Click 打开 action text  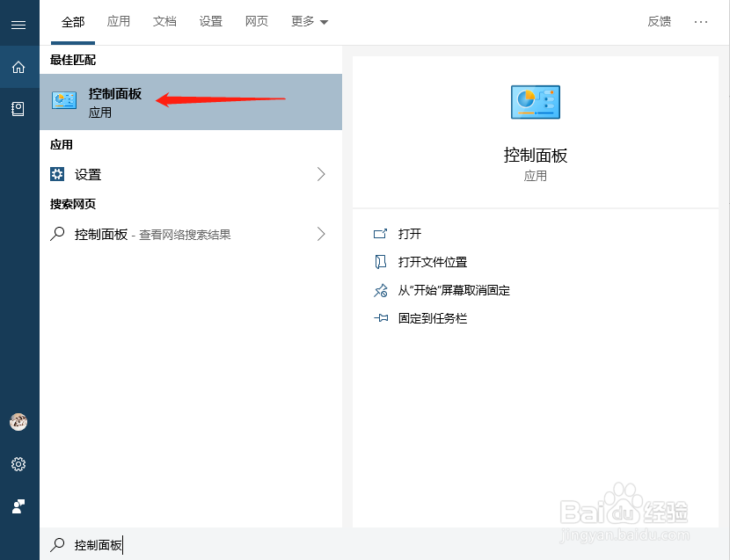[x=410, y=234]
